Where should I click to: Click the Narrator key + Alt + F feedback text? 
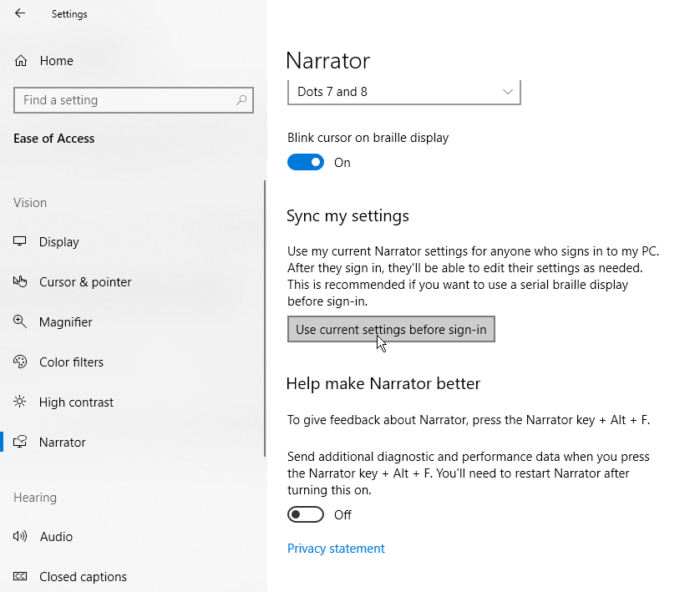pos(469,420)
